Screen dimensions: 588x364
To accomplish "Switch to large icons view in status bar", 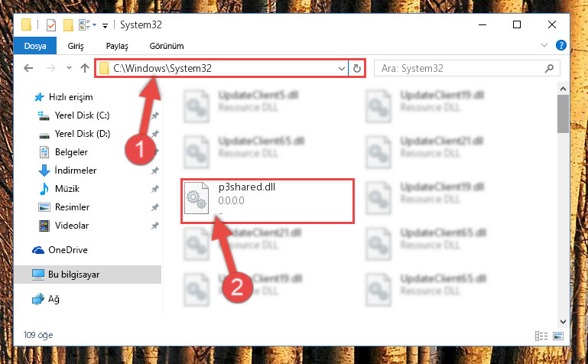I will coord(558,336).
